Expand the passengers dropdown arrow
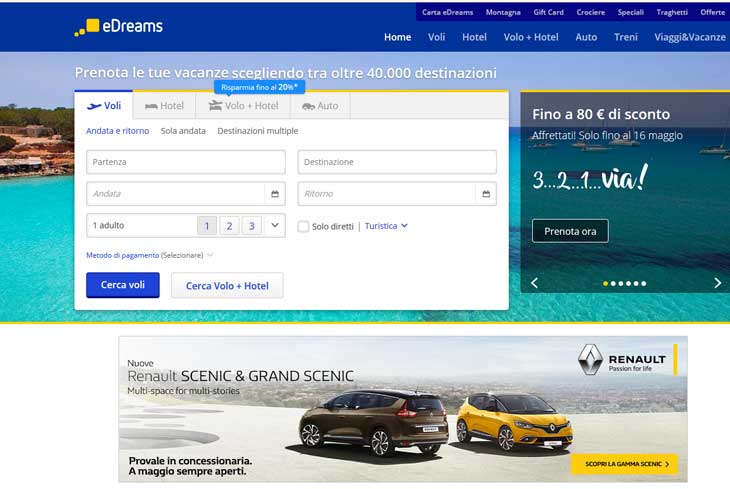The height and width of the screenshot is (489, 730). tap(275, 225)
